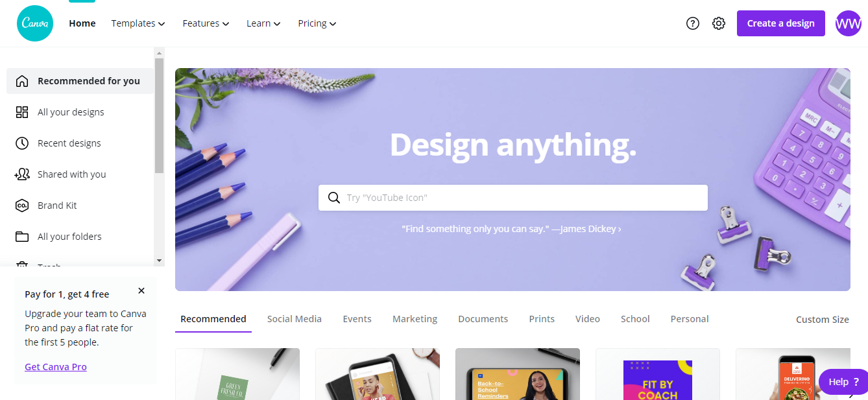Screen dimensions: 868x400
Task: Open the Brand Kit icon
Action: coord(22,206)
